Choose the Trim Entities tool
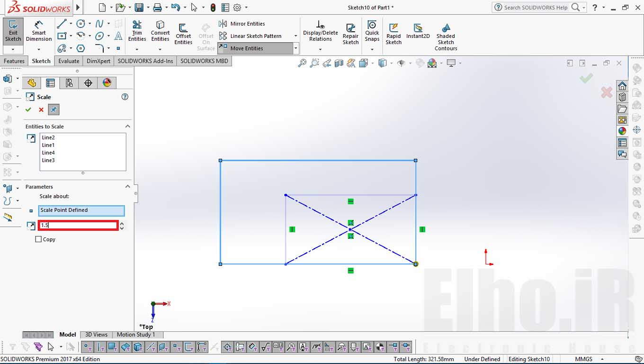 point(137,31)
